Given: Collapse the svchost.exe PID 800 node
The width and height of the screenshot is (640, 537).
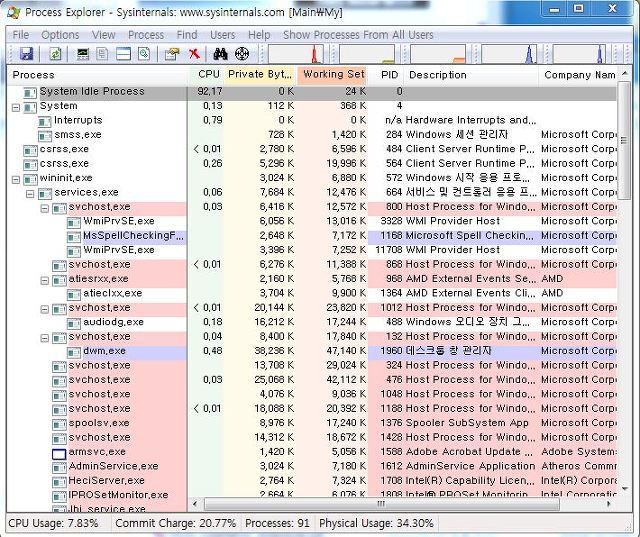Looking at the screenshot, I should point(45,209).
